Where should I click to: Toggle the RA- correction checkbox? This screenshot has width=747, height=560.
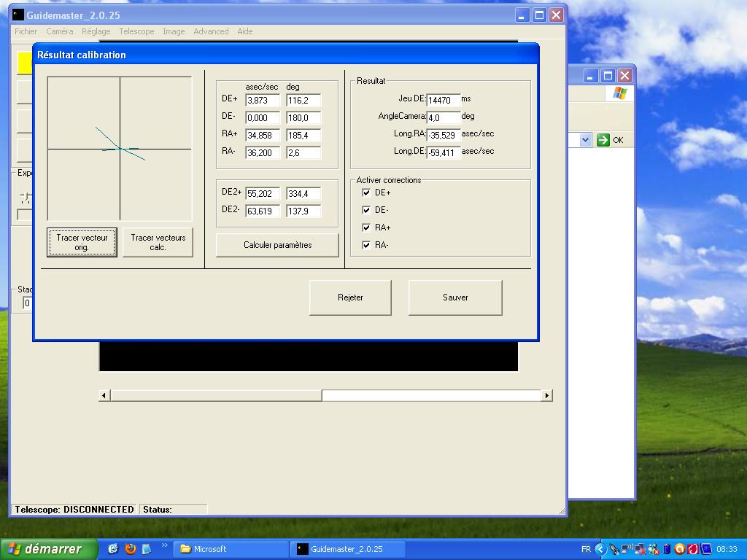point(366,245)
